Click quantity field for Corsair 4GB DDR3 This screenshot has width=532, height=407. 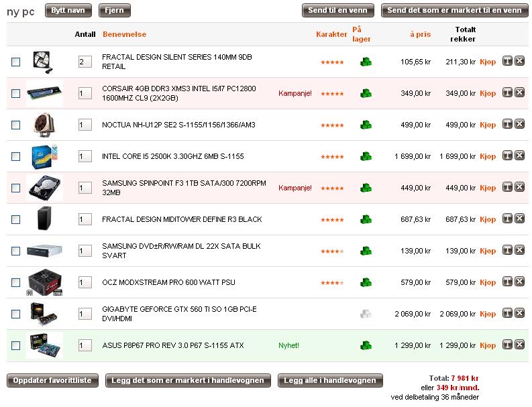click(85, 93)
